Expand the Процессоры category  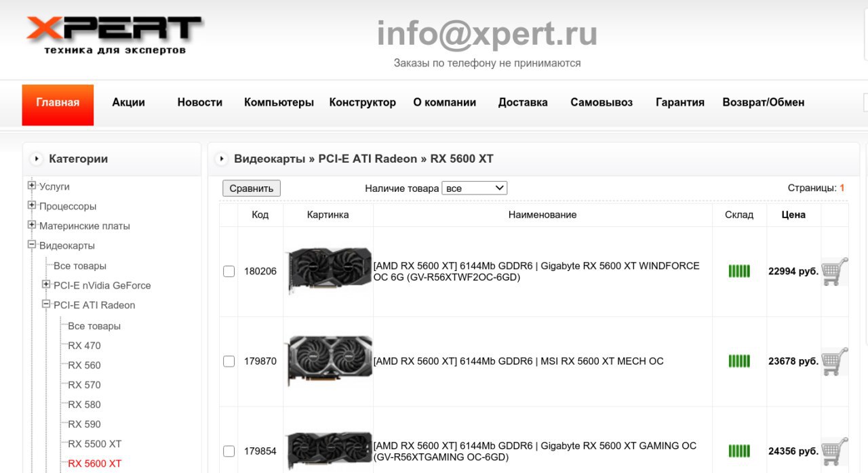click(32, 205)
